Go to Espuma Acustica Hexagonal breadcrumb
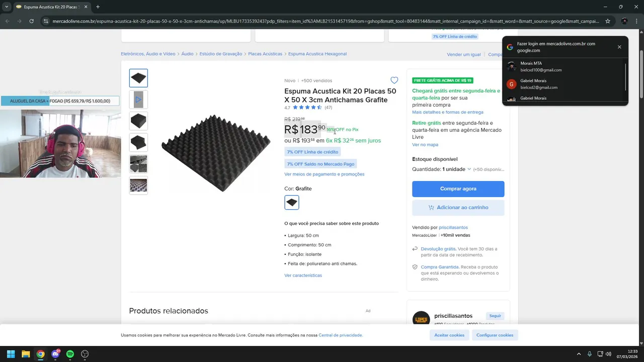The width and height of the screenshot is (644, 362). tap(317, 54)
